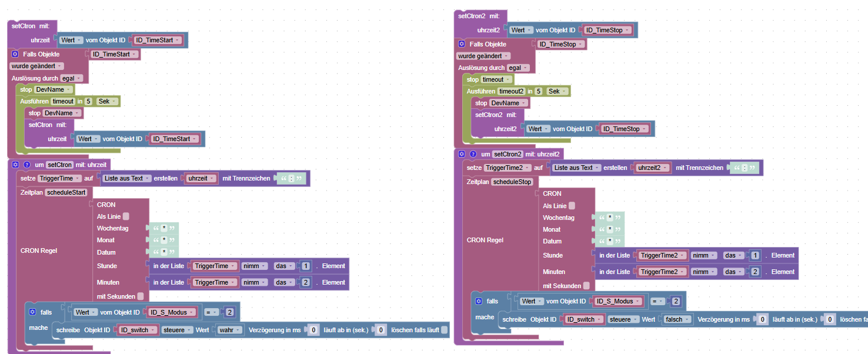
Task: Open TriggerTime2 variable dropdown in setze block
Action: [x=507, y=168]
